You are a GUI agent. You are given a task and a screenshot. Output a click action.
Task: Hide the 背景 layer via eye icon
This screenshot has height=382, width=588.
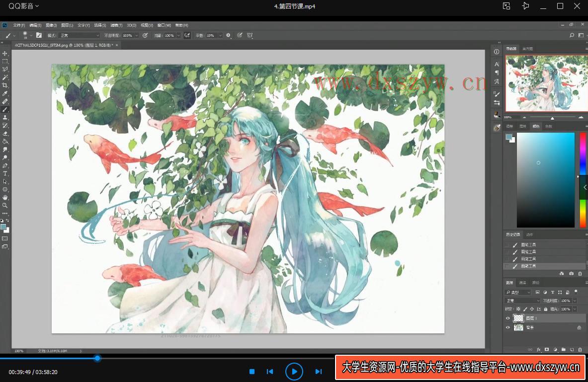coord(508,328)
